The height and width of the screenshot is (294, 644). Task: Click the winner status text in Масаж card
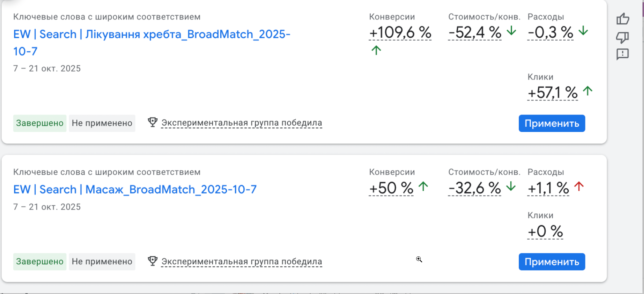tap(241, 261)
